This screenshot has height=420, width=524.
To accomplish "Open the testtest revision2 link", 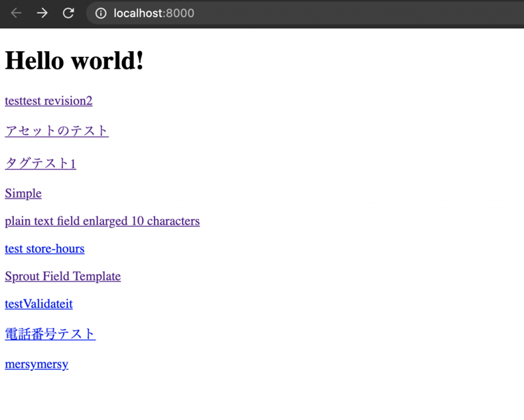I will point(48,100).
